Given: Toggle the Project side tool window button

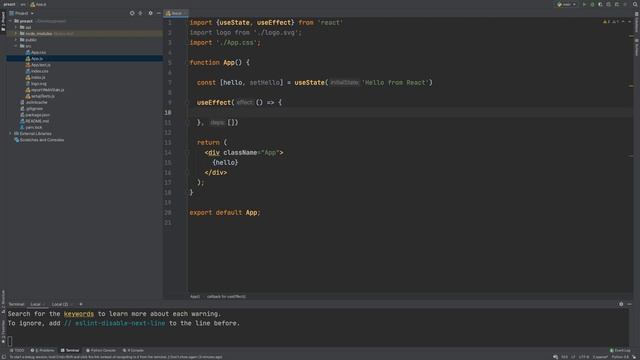Looking at the screenshot, I should (x=3, y=21).
